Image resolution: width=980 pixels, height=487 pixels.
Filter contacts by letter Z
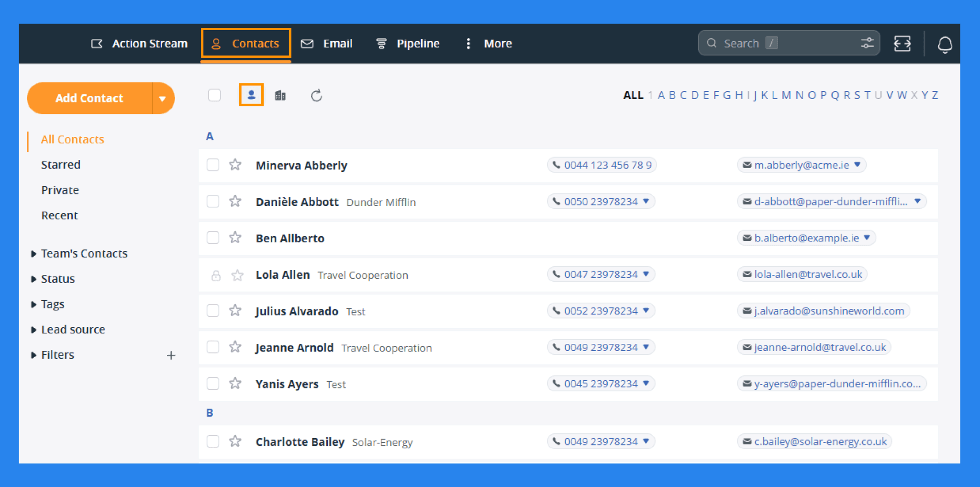[x=935, y=95]
